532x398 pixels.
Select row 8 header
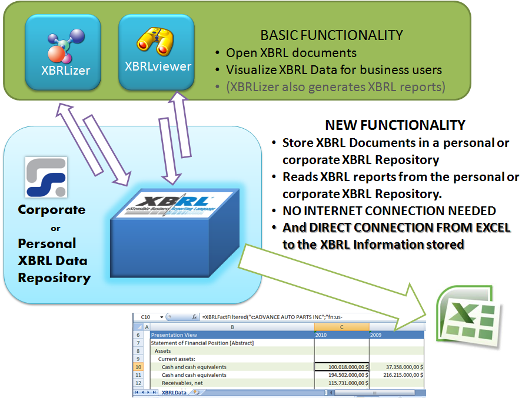click(138, 351)
